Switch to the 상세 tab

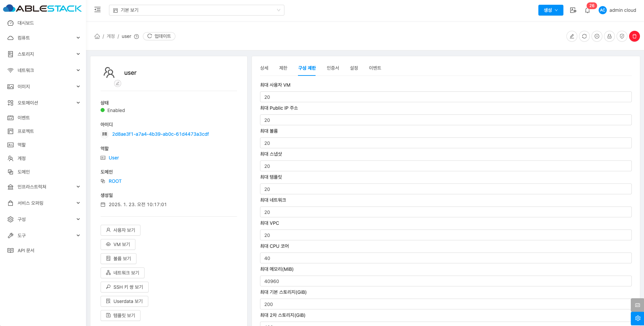tap(264, 68)
